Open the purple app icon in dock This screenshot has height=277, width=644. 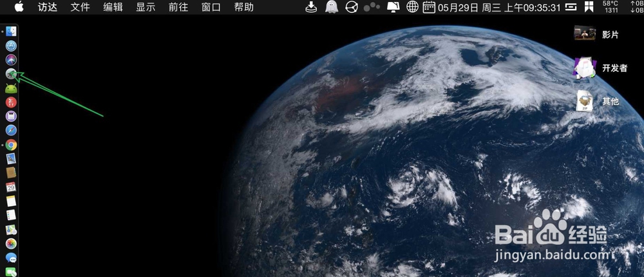(x=11, y=117)
